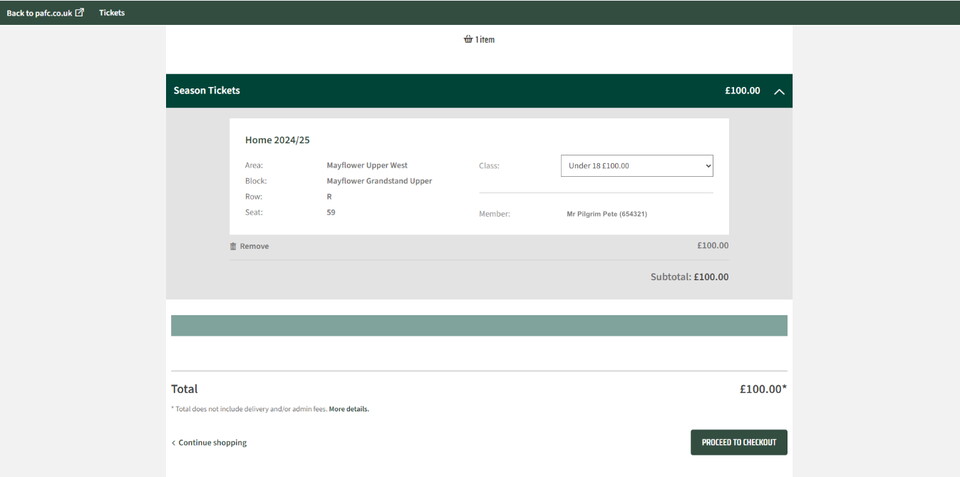Click the left chevron before Continue shopping

[173, 443]
